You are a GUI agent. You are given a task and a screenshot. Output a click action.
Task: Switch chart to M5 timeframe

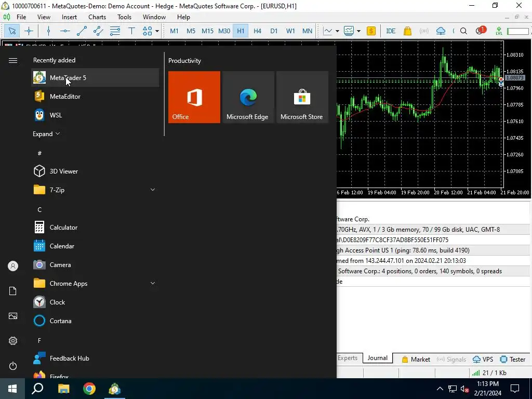click(x=191, y=31)
